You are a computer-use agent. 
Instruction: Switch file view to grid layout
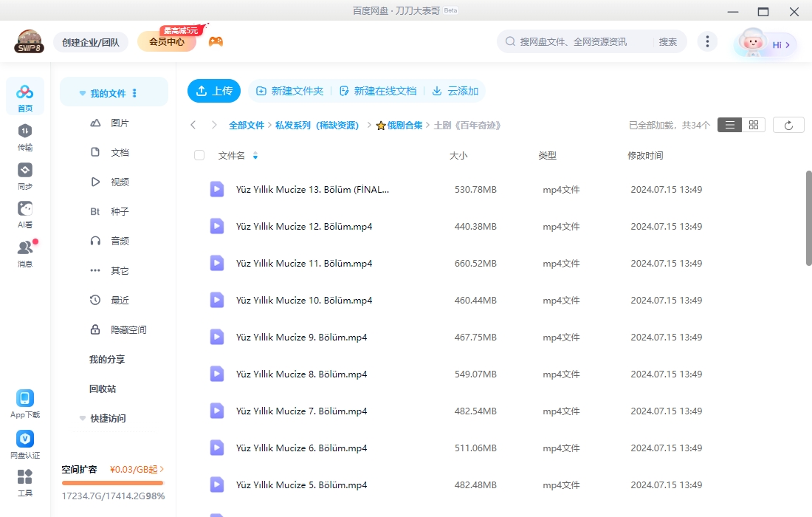pyautogui.click(x=753, y=125)
